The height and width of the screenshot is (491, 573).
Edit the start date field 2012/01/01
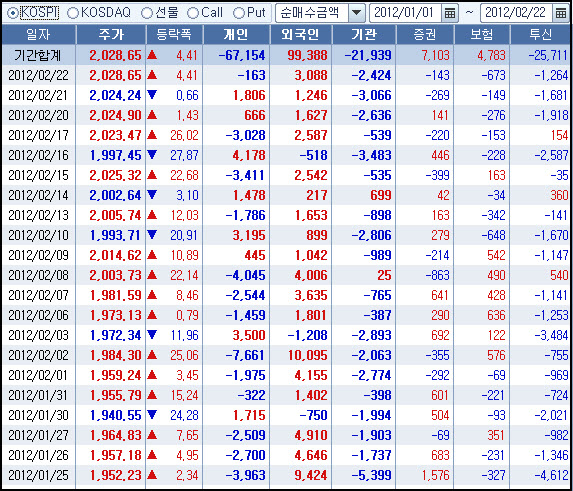pyautogui.click(x=405, y=13)
